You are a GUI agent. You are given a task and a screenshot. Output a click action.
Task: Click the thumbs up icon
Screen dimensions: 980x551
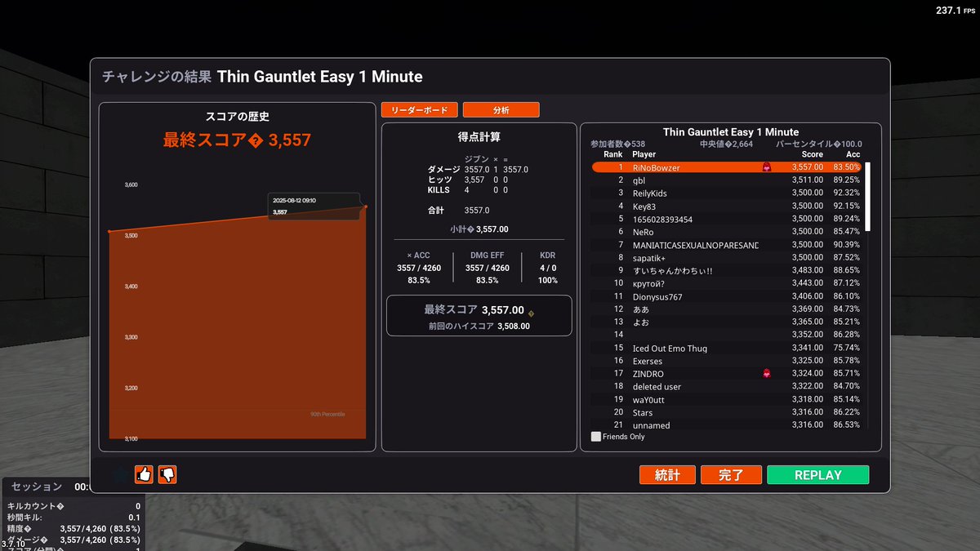[145, 474]
